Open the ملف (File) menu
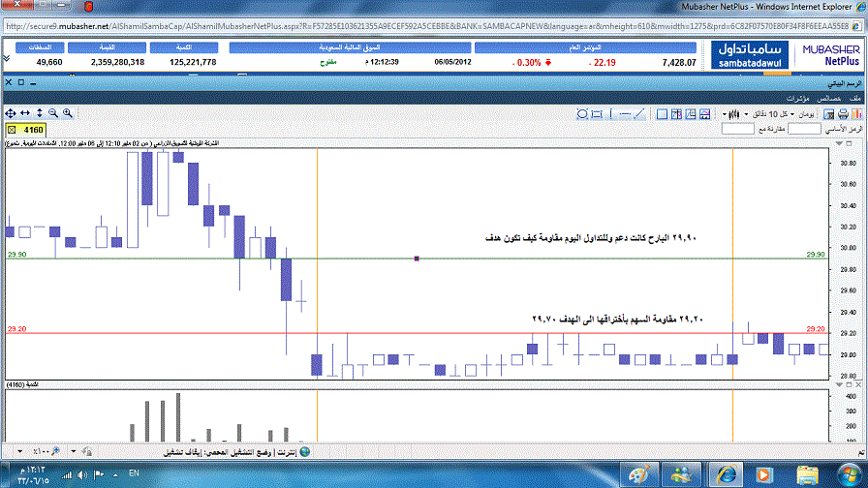This screenshot has width=868, height=488. tap(855, 99)
